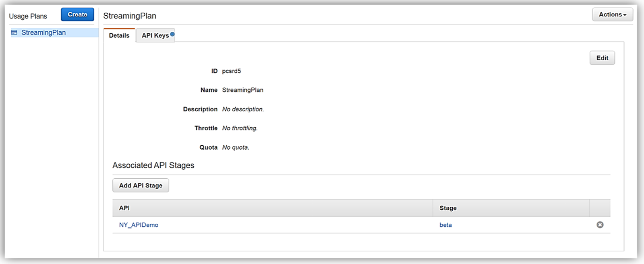Remove the NY_APIDemo stage with the X icon
This screenshot has height=264, width=644.
point(600,225)
